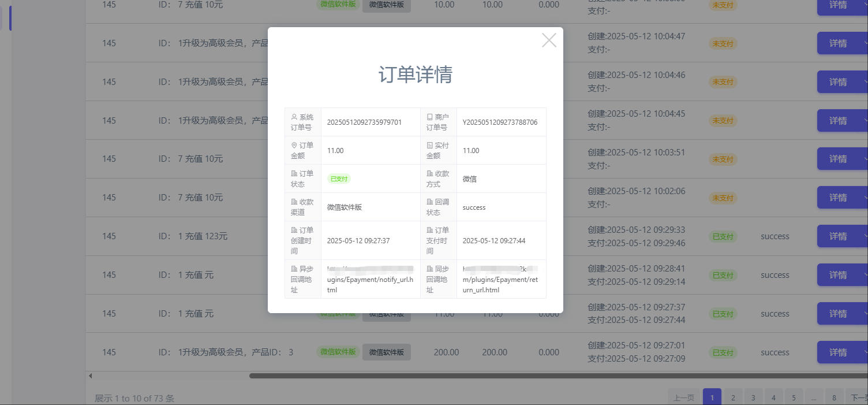
Task: Click the icon beside the 收款渠道 label
Action: (x=294, y=202)
